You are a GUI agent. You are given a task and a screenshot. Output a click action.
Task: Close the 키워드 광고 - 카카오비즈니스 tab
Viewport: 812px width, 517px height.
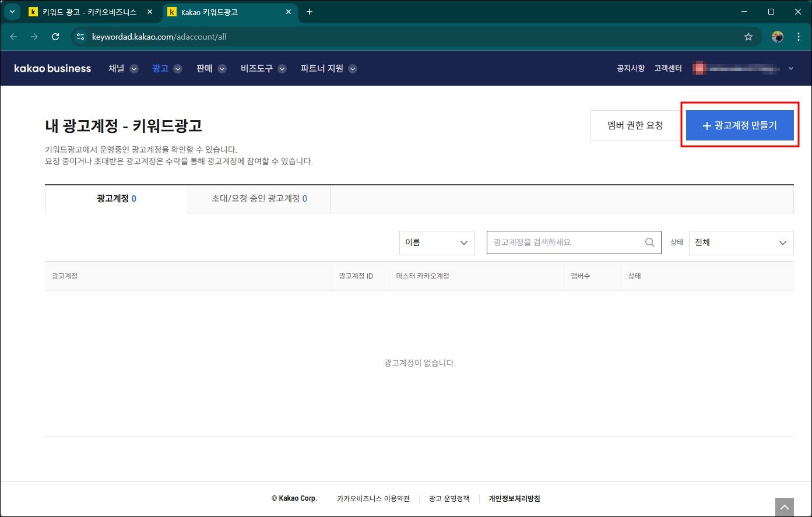[x=150, y=12]
